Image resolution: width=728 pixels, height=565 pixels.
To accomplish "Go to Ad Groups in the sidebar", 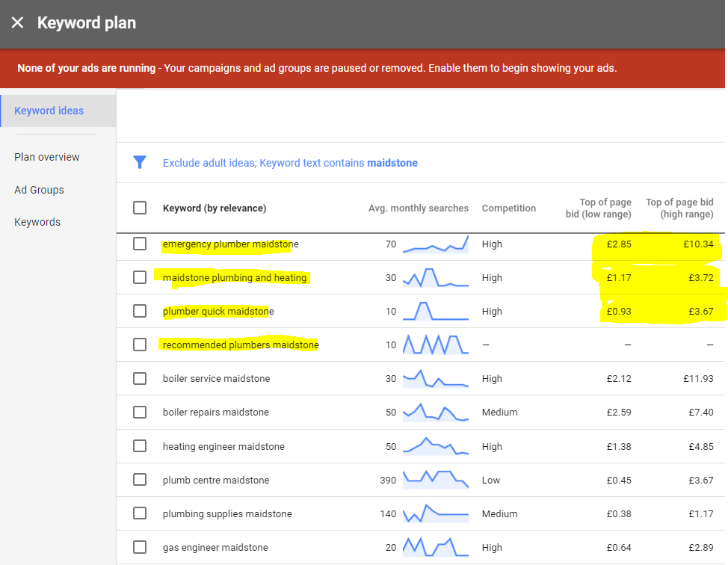I will click(39, 190).
